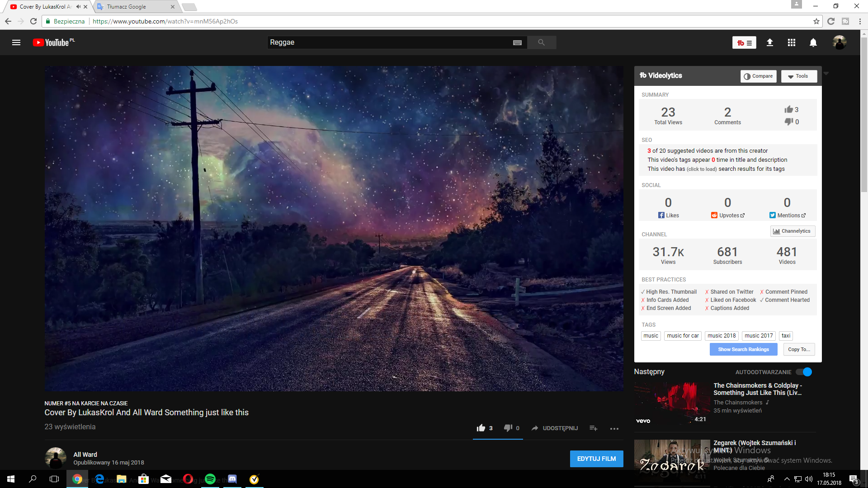This screenshot has height=488, width=868.
Task: Open the notifications bell
Action: coord(813,42)
